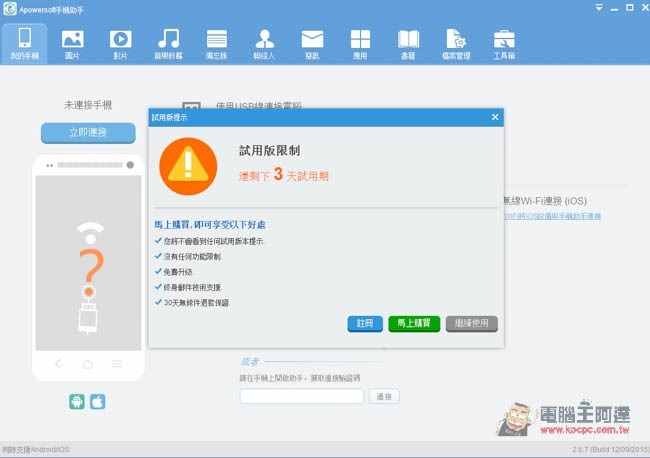Open the My Phone (我的手機) tab
This screenshot has height=458, width=650.
click(x=24, y=44)
